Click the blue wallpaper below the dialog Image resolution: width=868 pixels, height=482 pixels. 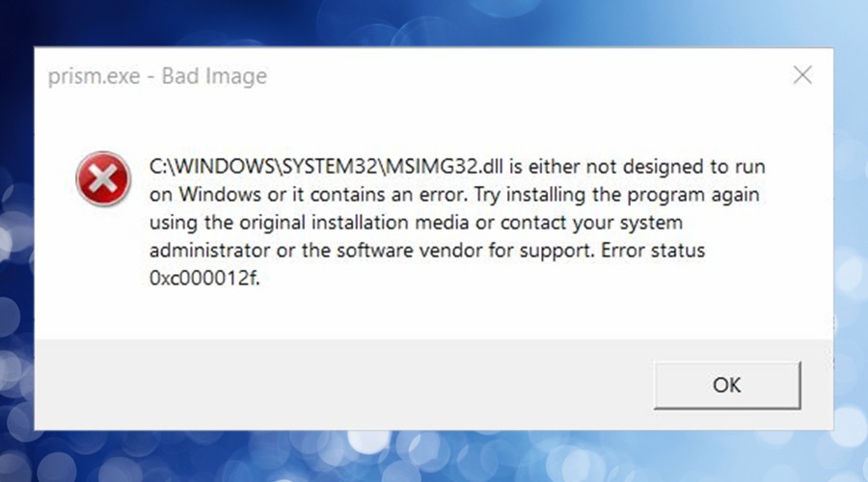(x=434, y=457)
